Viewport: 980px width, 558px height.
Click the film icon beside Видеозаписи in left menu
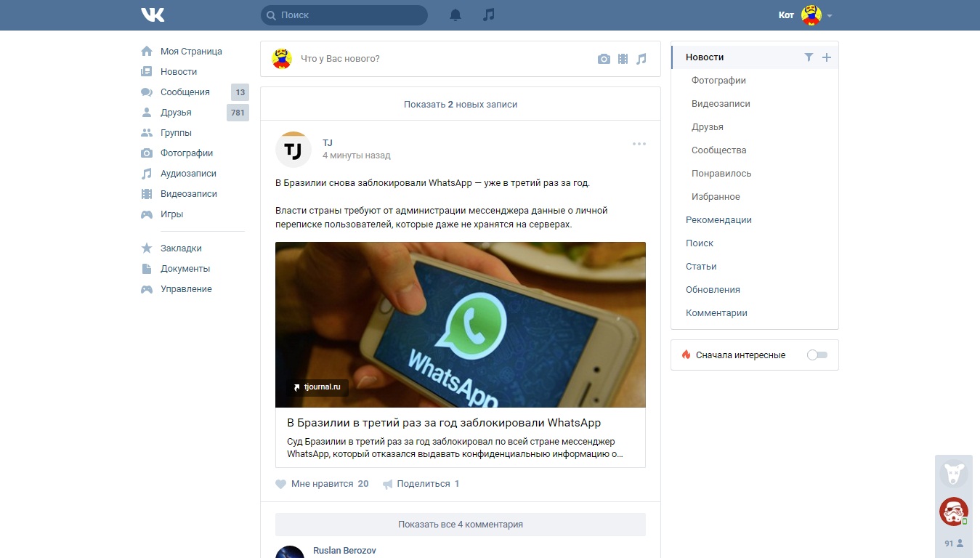click(x=147, y=194)
